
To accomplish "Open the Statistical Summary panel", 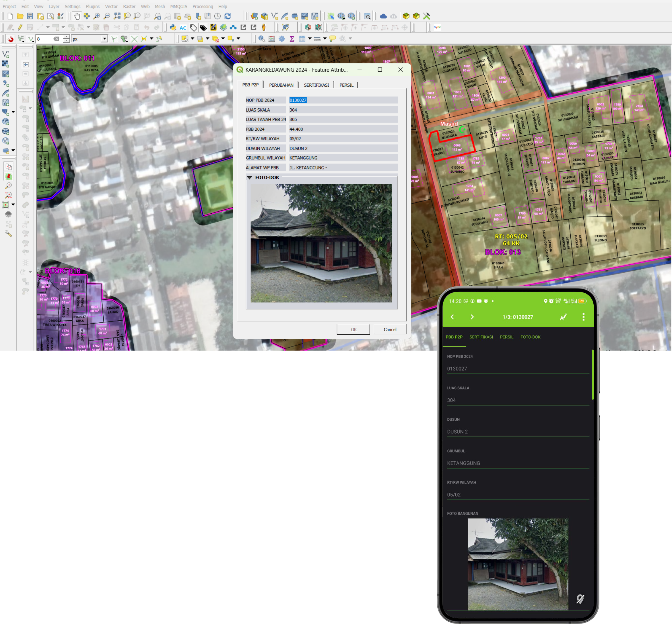I will [292, 38].
